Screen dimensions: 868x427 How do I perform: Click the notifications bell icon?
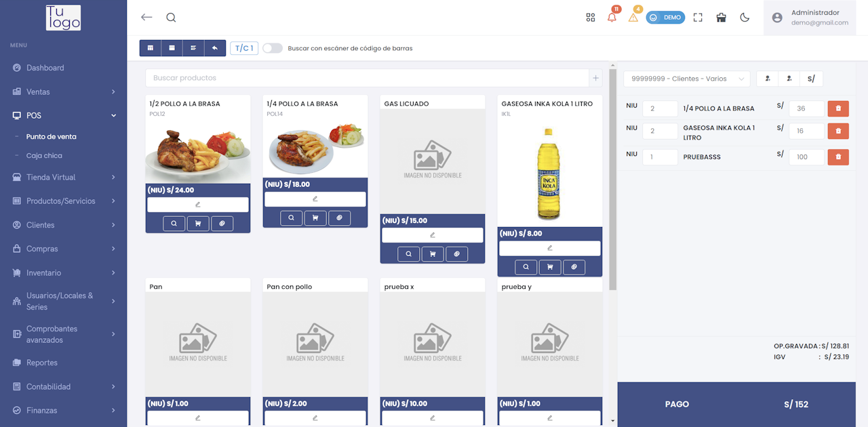point(612,18)
